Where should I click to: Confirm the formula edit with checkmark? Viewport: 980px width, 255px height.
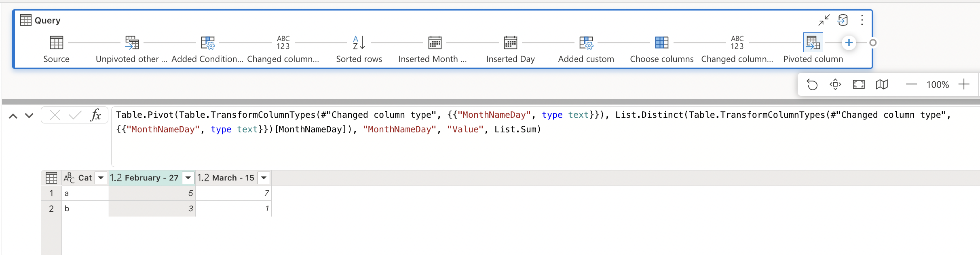pos(75,115)
